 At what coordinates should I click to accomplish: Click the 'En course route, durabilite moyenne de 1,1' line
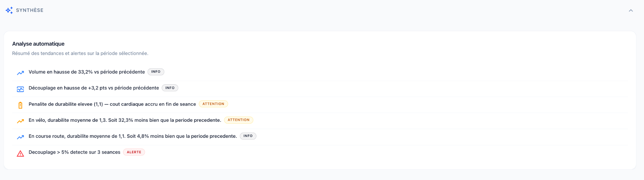(x=133, y=136)
